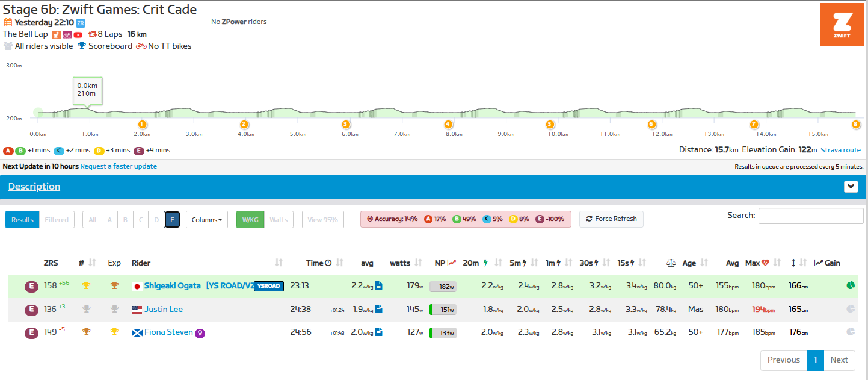Open Shigeaki Ogata's file analysis icon
This screenshot has height=380, width=868.
click(x=378, y=285)
